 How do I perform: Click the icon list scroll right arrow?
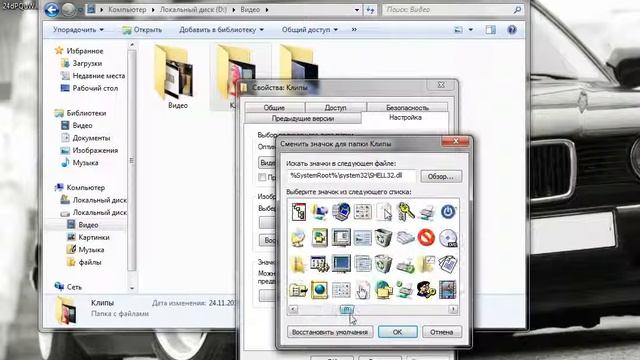(453, 309)
